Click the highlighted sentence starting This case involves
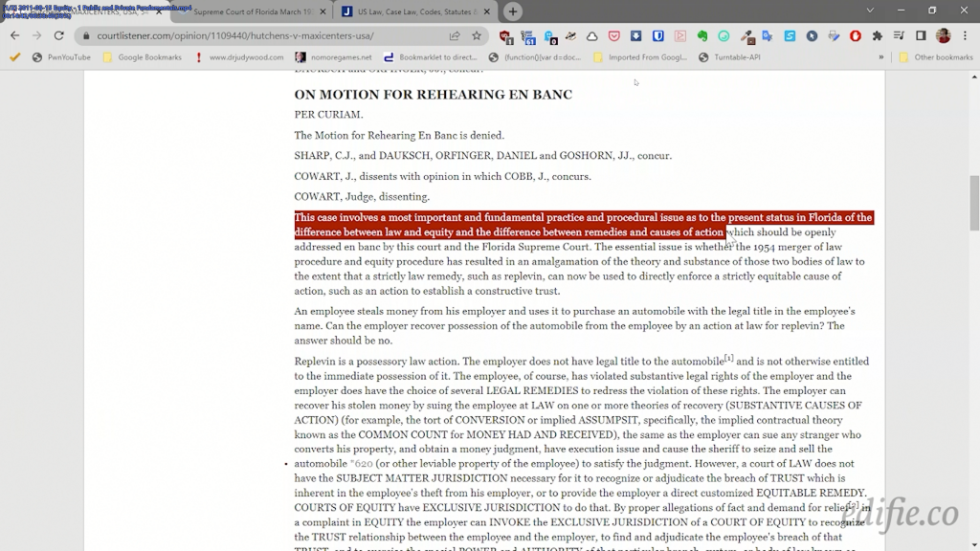The image size is (980, 551). click(583, 225)
